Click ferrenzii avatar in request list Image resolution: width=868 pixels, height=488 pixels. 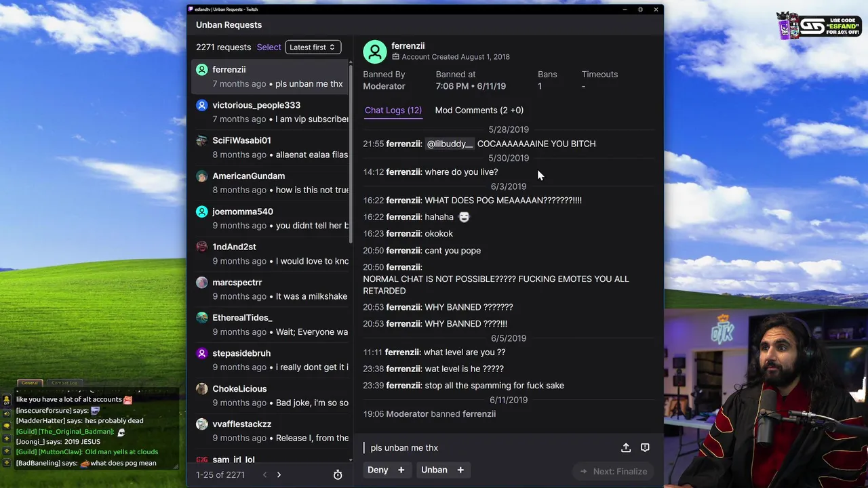(x=201, y=70)
